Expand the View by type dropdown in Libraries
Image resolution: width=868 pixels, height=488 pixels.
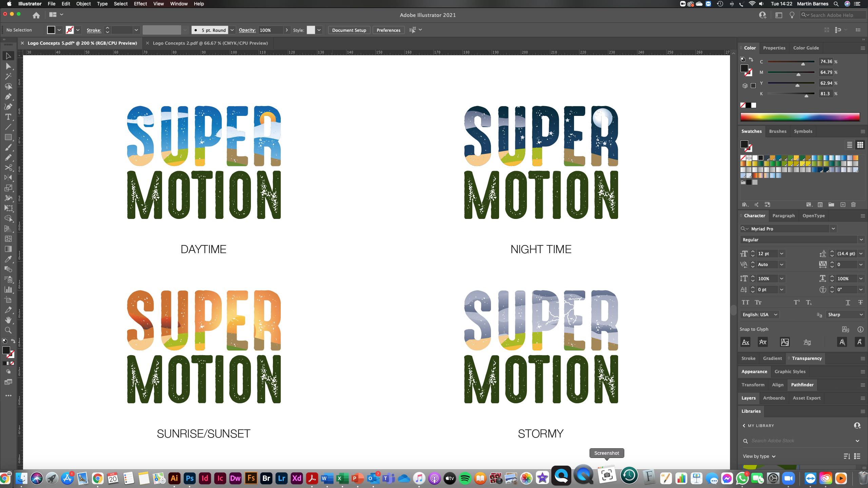[773, 456]
